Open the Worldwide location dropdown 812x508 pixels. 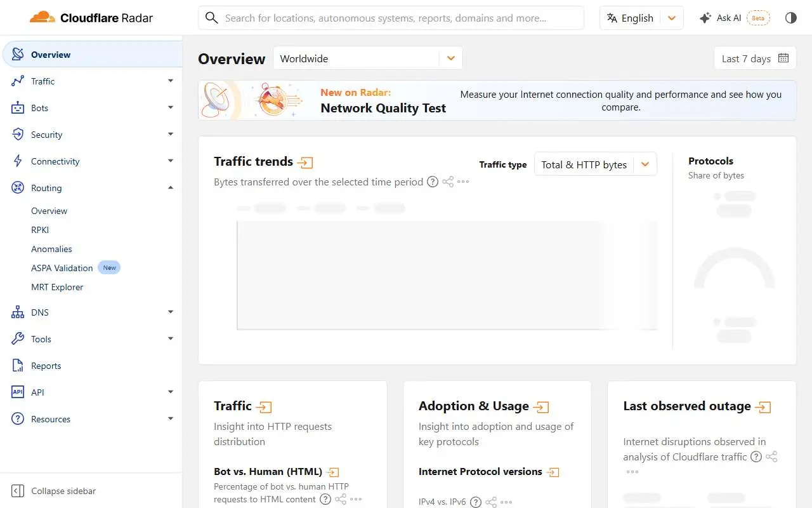368,58
